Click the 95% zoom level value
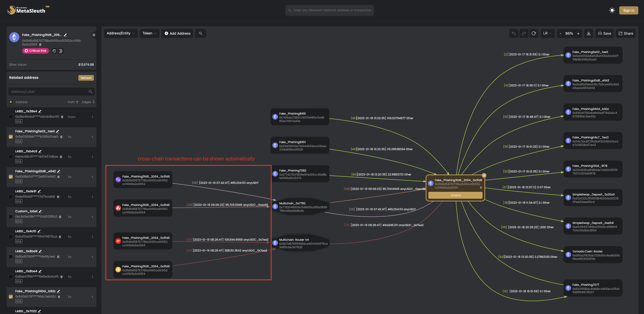Viewport: 644px width, 314px height. 569,34
